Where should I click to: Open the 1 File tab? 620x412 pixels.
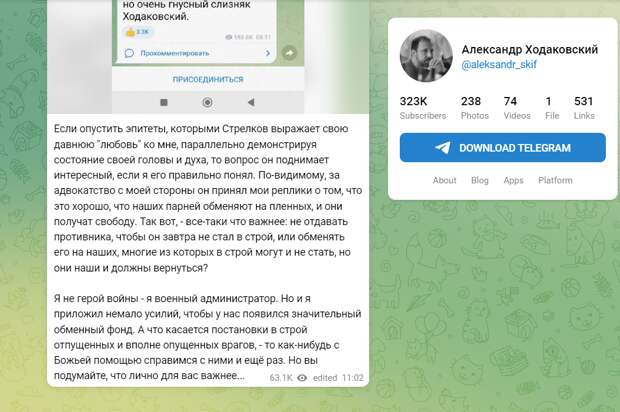click(x=552, y=108)
